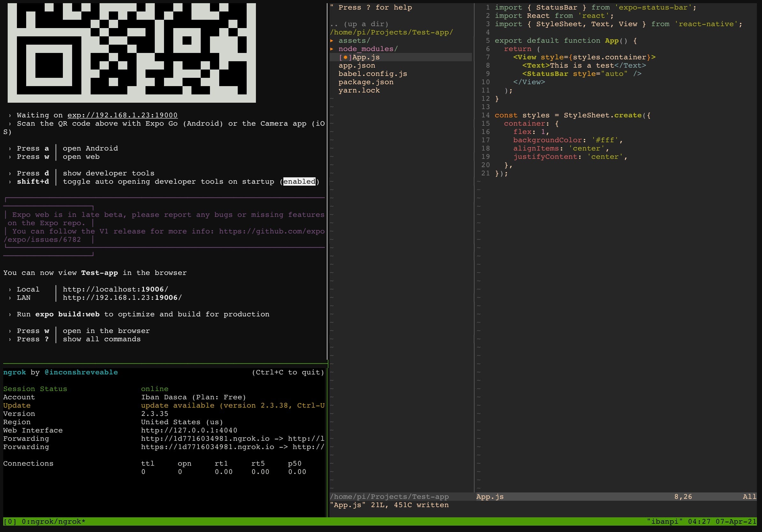Click the 'flex: 1' property on line 16

pyautogui.click(x=529, y=132)
